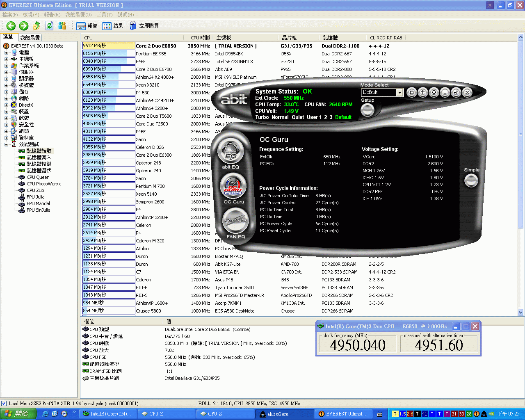Select CPU Queen in benchmark tree
Screen dimensions: 525x420
[38, 177]
